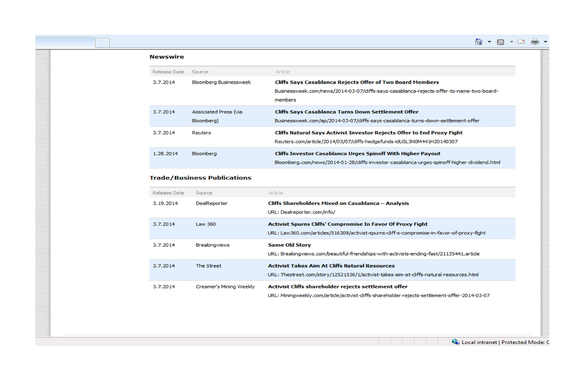This screenshot has width=588, height=380.
Task: Click the 3.7.2014 date in the Law 360 row
Action: [x=164, y=224]
